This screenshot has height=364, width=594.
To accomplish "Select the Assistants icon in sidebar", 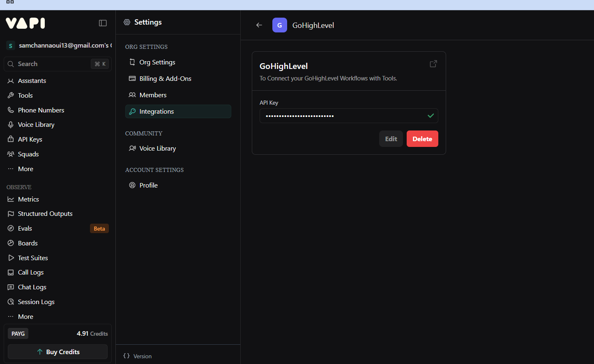I will point(11,80).
